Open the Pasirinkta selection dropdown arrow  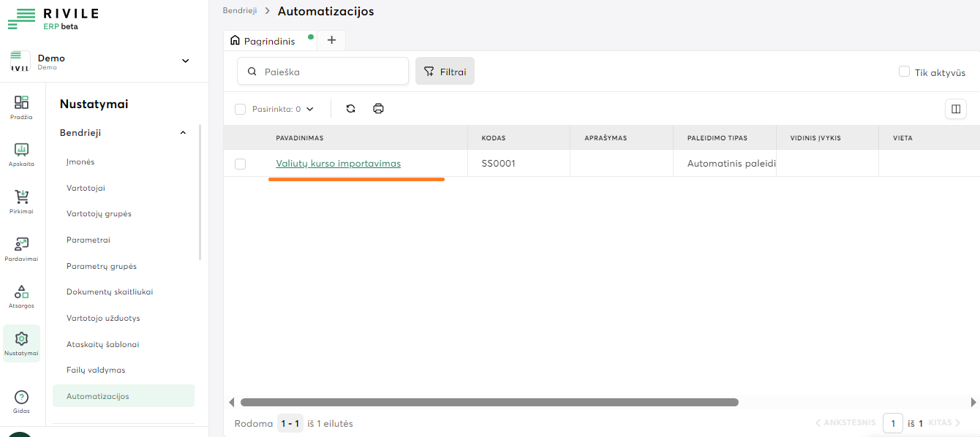[309, 109]
